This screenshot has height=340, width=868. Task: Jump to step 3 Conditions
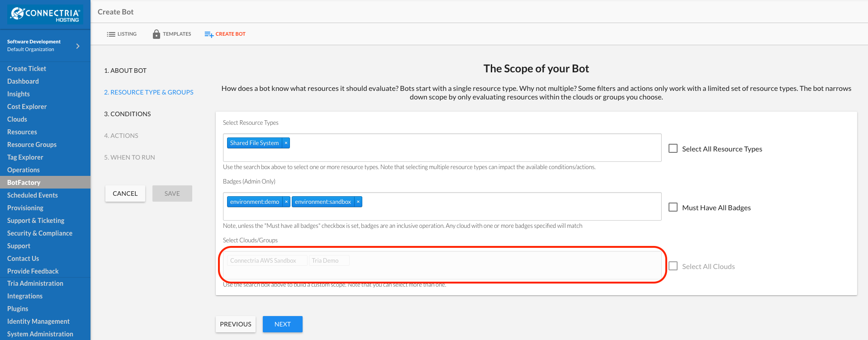pyautogui.click(x=128, y=114)
